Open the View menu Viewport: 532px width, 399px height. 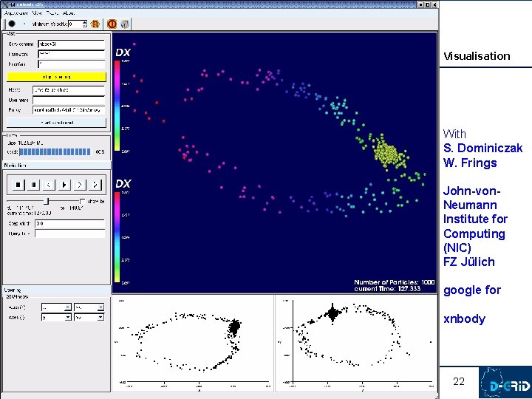click(37, 13)
